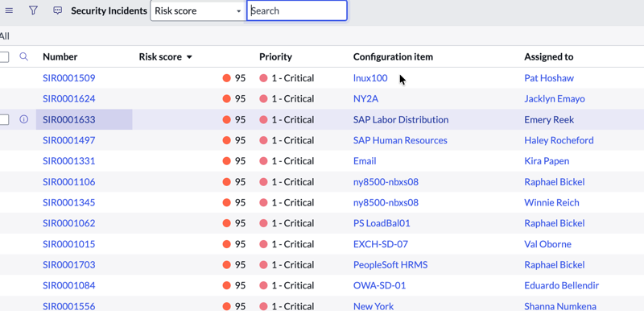Open Raphael Bickel in row SIR0001062
This screenshot has width=644, height=311.
pyautogui.click(x=555, y=223)
